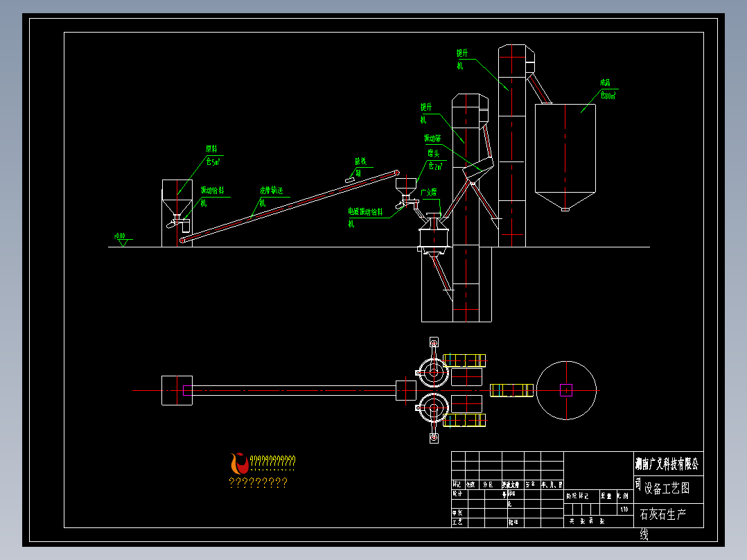
Task: Select the upper yellow conveyor in plan view
Action: 464,360
